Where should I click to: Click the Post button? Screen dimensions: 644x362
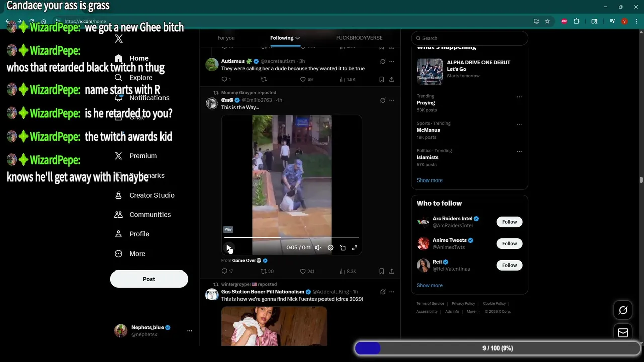(149, 279)
